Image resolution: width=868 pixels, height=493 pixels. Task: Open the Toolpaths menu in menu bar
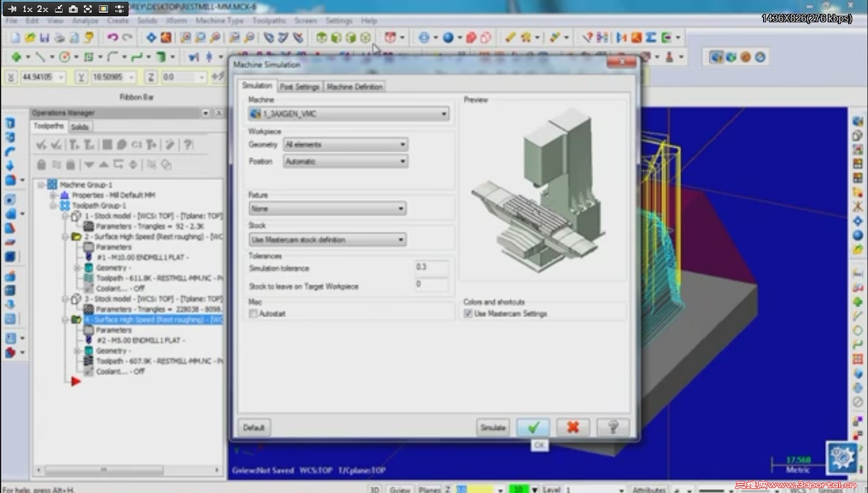point(269,20)
